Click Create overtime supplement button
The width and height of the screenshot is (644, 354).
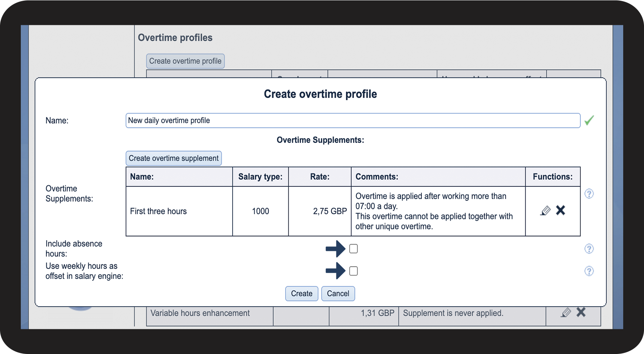pos(173,158)
